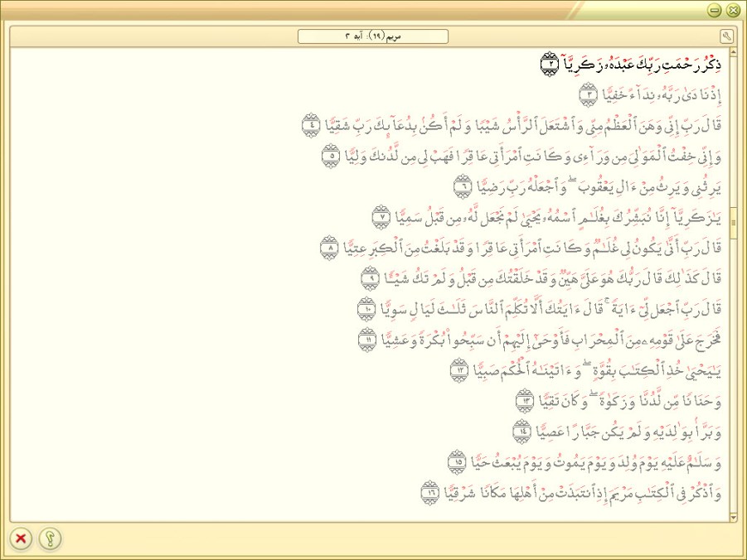
Task: Click the verse 6 text line
Action: pos(599,186)
